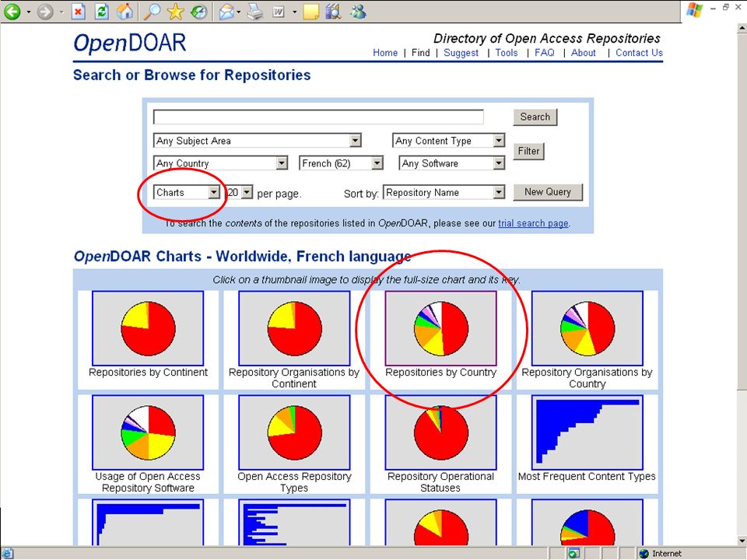This screenshot has width=747, height=560.
Task: Open the Sort by Repository Name dropdown
Action: click(x=444, y=192)
